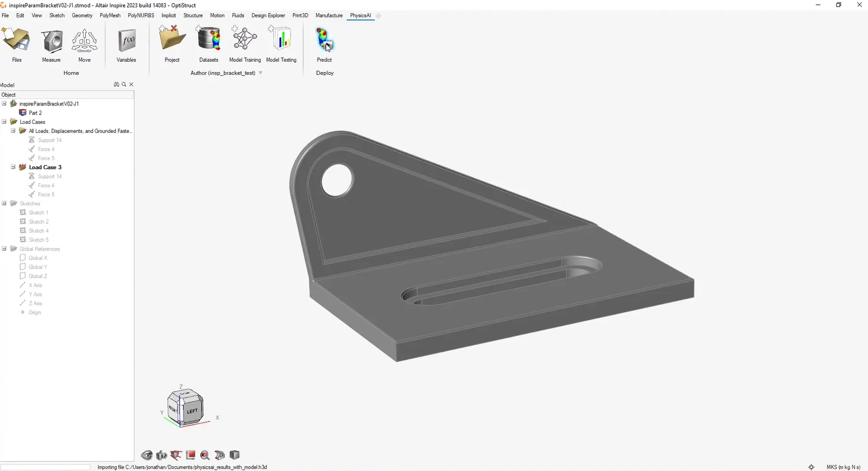Open the MKS units selector in status bar

(843, 467)
